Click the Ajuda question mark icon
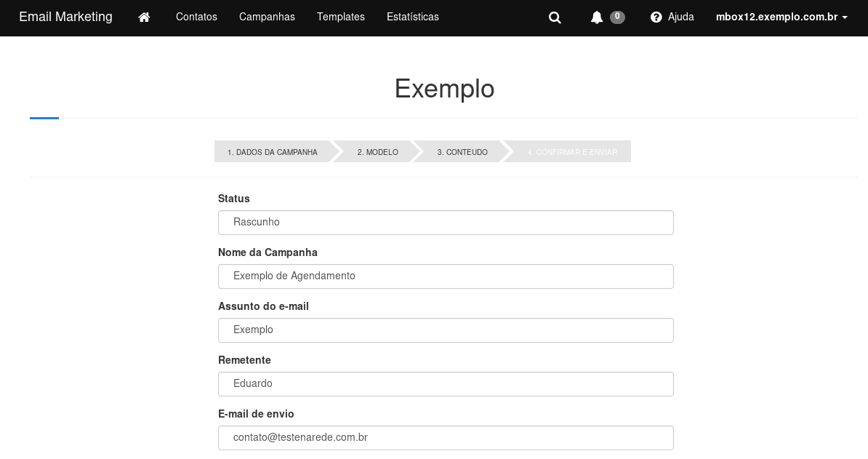 [x=656, y=17]
